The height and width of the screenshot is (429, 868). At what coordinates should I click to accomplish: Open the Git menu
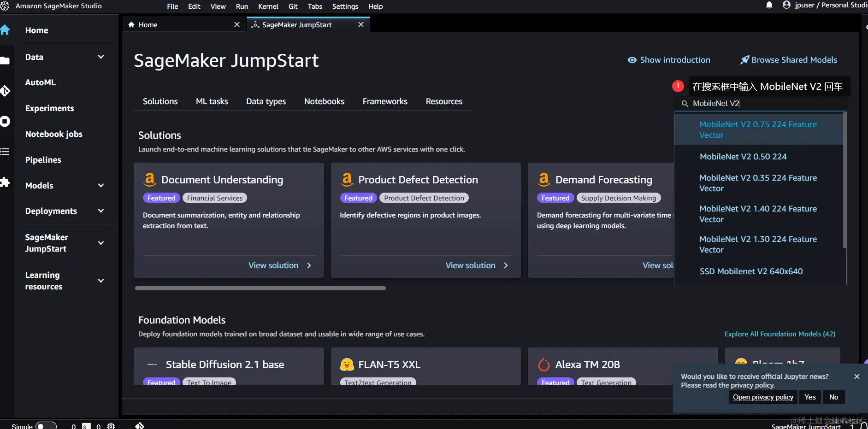tap(293, 6)
